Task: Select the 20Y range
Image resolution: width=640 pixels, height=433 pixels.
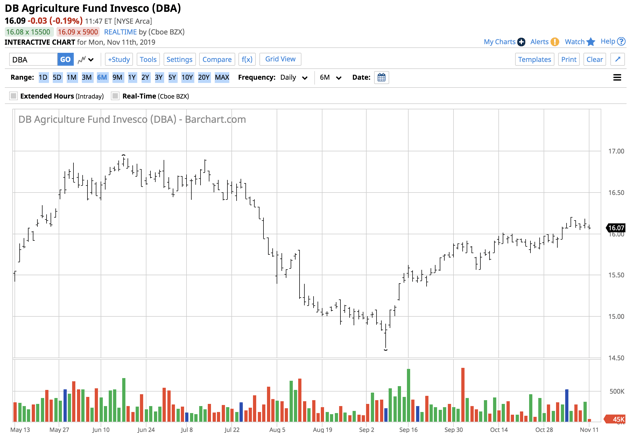Action: point(204,78)
